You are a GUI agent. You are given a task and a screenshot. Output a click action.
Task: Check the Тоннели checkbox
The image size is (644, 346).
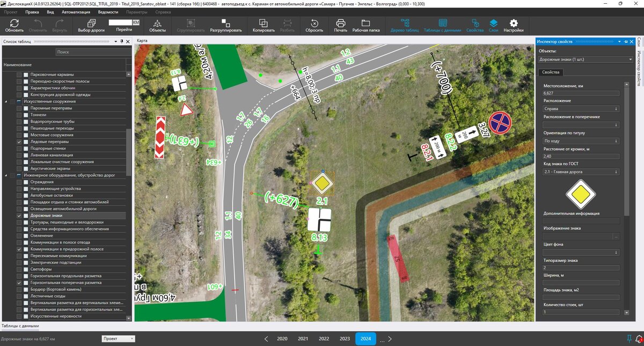[x=19, y=115]
